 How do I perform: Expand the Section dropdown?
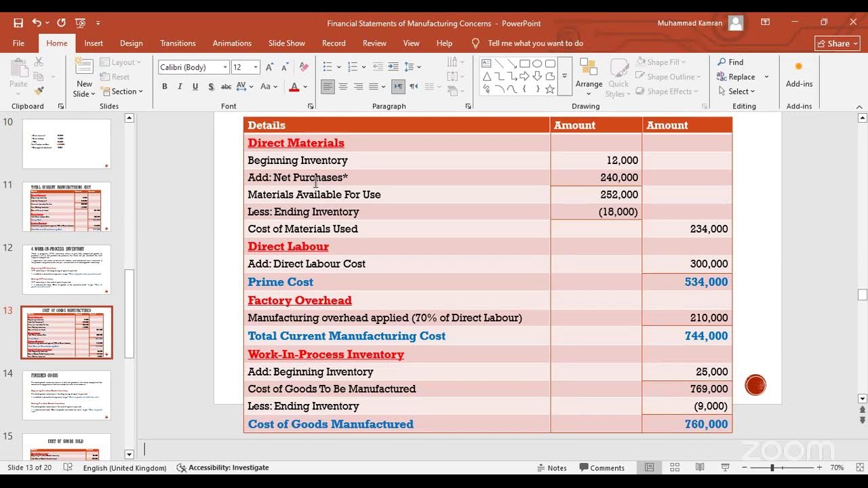tap(122, 91)
